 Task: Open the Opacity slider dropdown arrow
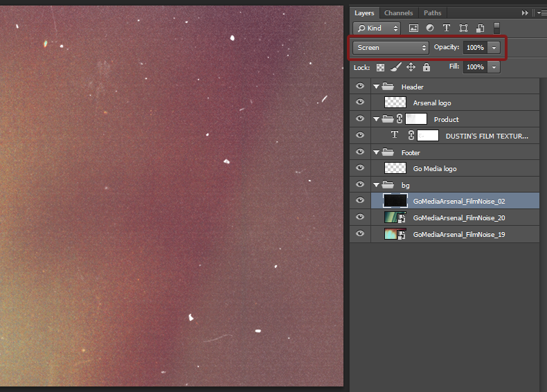pos(494,48)
